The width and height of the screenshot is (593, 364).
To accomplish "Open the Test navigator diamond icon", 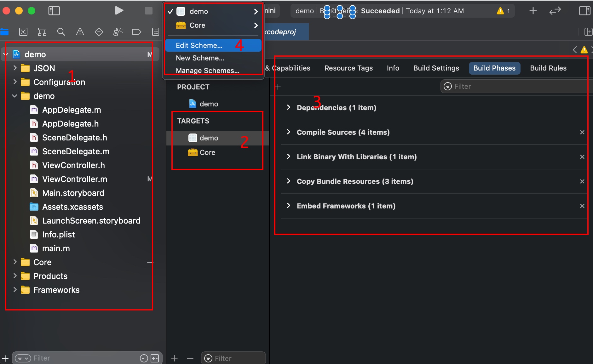I will (x=99, y=32).
